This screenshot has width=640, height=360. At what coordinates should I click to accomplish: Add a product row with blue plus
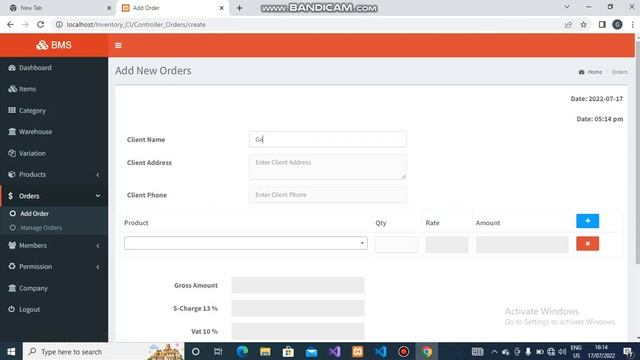click(587, 221)
